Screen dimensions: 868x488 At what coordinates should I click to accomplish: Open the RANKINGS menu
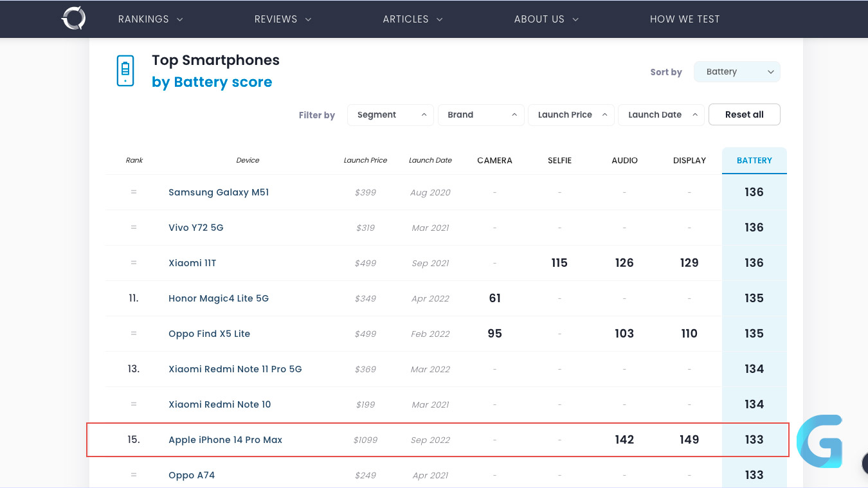pos(150,19)
